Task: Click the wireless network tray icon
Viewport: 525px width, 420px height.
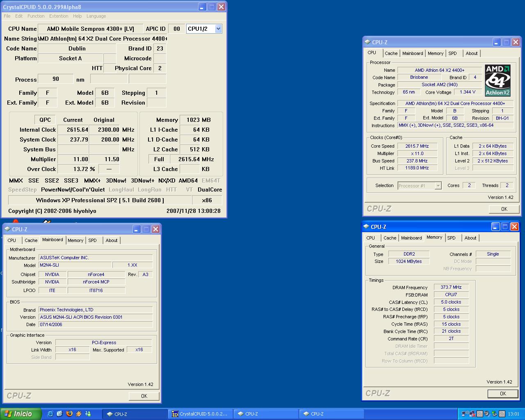Action: tap(465, 414)
